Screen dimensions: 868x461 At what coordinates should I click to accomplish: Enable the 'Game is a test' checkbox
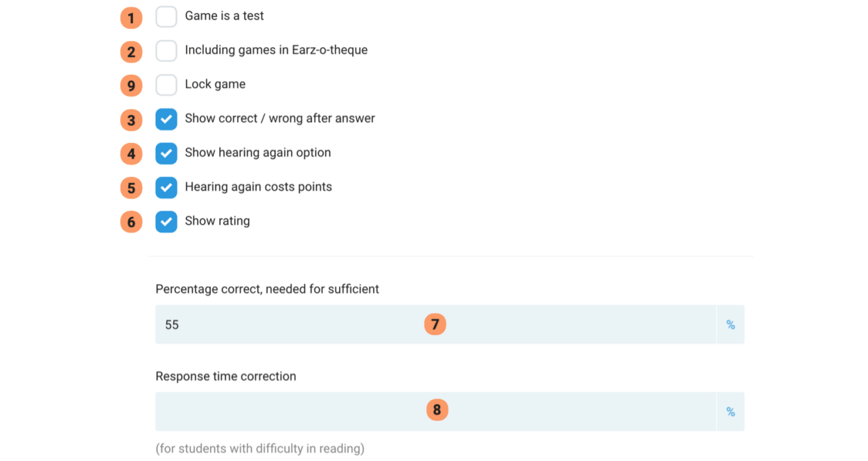pos(166,16)
